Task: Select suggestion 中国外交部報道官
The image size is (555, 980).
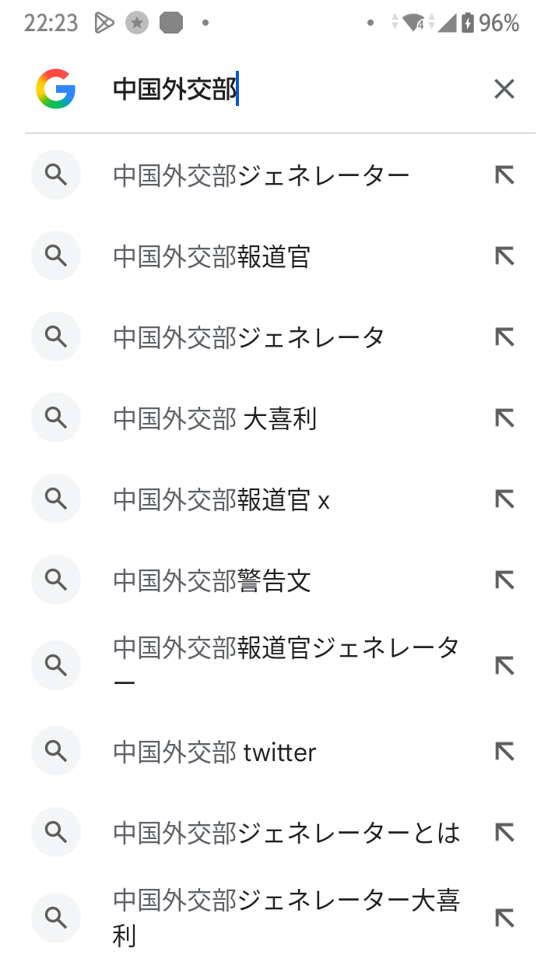Action: pos(213,257)
